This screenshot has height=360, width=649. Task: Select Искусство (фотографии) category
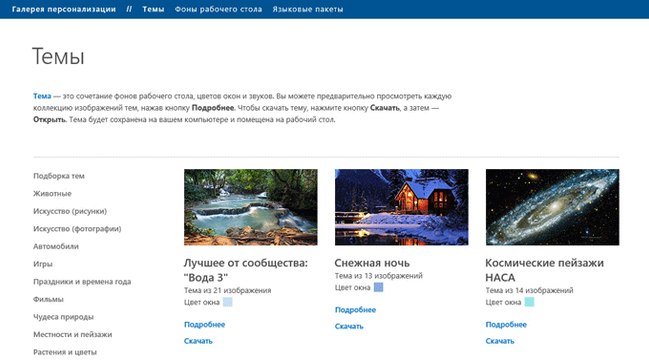pos(77,229)
